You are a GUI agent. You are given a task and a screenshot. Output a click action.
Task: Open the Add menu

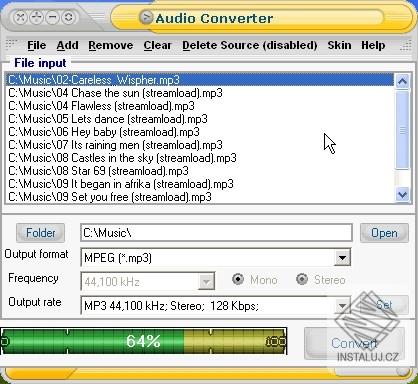(x=67, y=45)
